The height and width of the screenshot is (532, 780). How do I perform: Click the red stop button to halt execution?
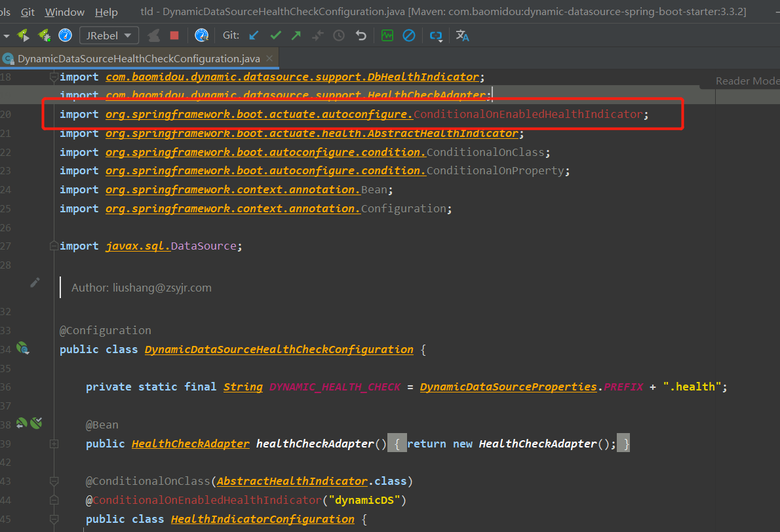(174, 35)
